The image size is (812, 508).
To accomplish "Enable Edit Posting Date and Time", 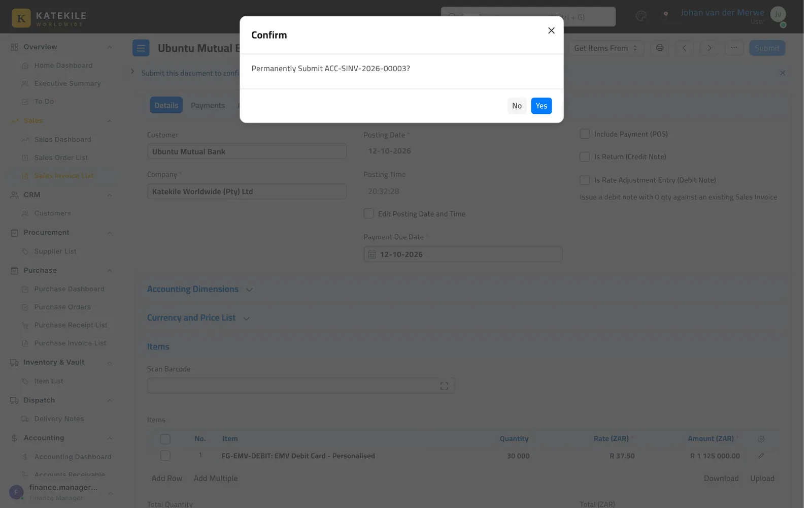I will 368,214.
